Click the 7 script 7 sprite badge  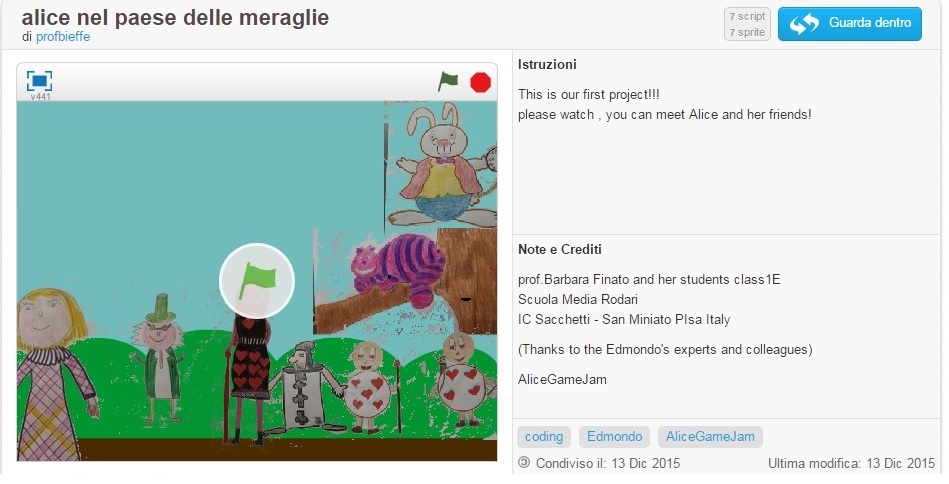click(x=747, y=24)
